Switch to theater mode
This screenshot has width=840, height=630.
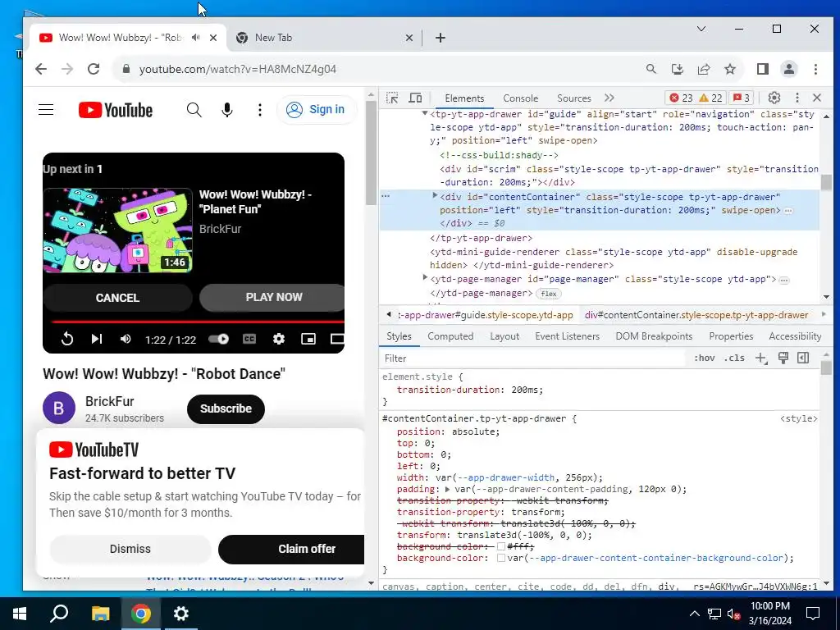337,339
